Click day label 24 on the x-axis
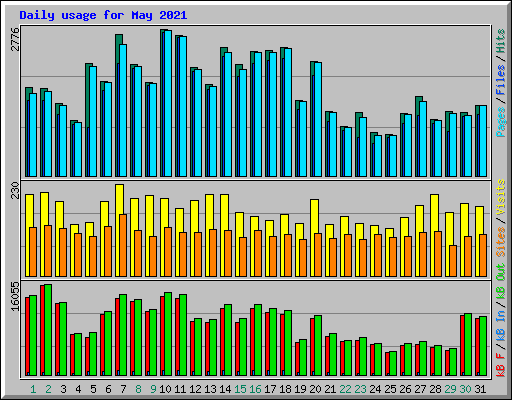This screenshot has height=400, width=512. click(375, 389)
